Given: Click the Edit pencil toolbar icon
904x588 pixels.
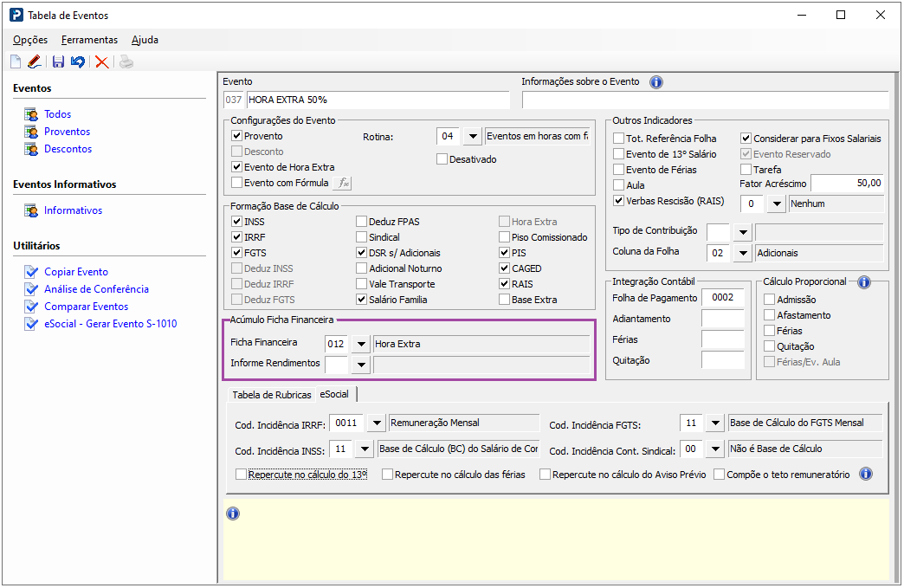Looking at the screenshot, I should click(35, 61).
